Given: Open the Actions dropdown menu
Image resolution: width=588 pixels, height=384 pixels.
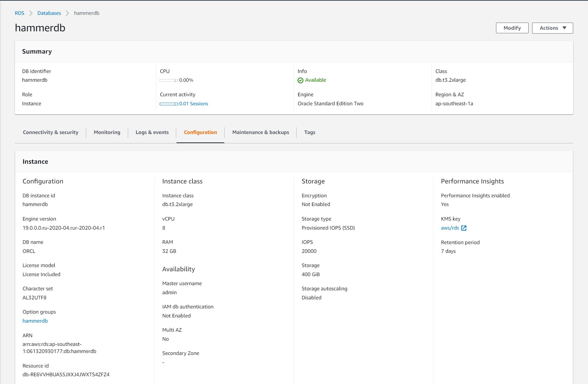Looking at the screenshot, I should point(552,28).
